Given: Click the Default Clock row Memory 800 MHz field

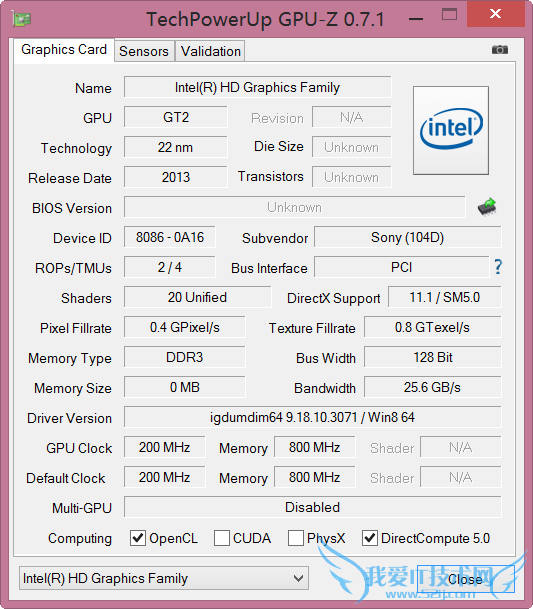Looking at the screenshot, I should click(315, 477).
